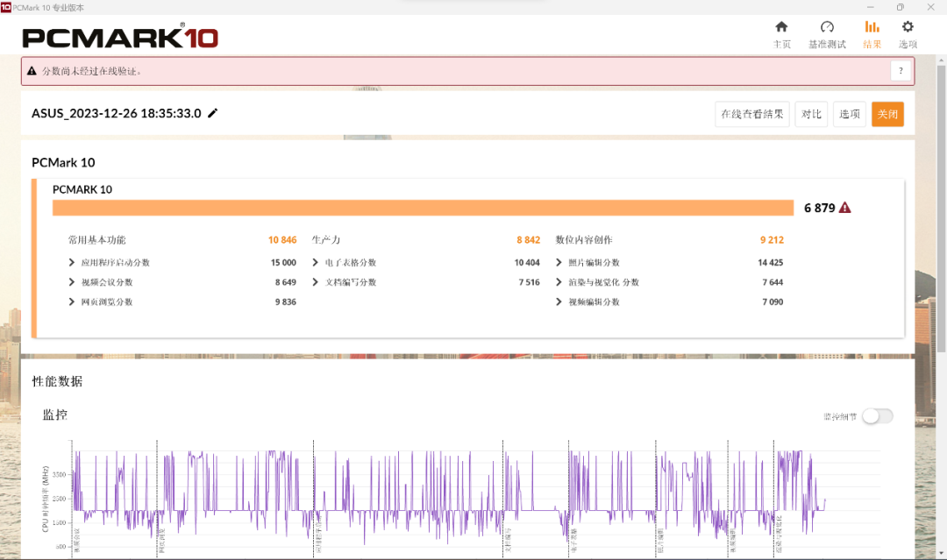The image size is (947, 560).
Task: Click the 数位内容创作 label
Action: [584, 239]
